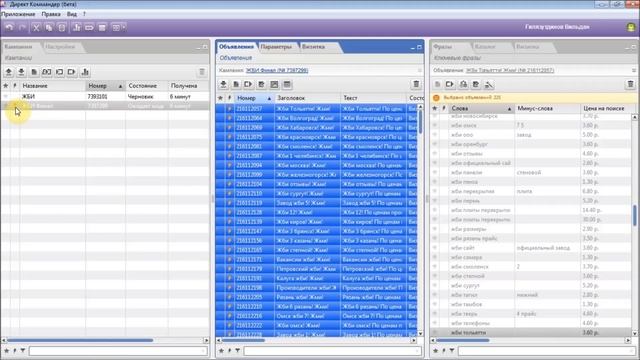Viewport: 640px width, 360px height.
Task: Get campaigns from server in Campaigns panel
Action: tap(21, 72)
